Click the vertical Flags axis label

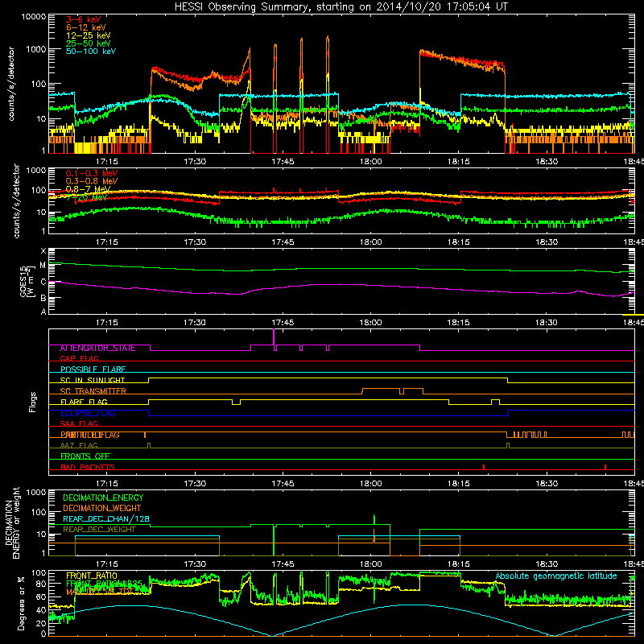tap(33, 402)
